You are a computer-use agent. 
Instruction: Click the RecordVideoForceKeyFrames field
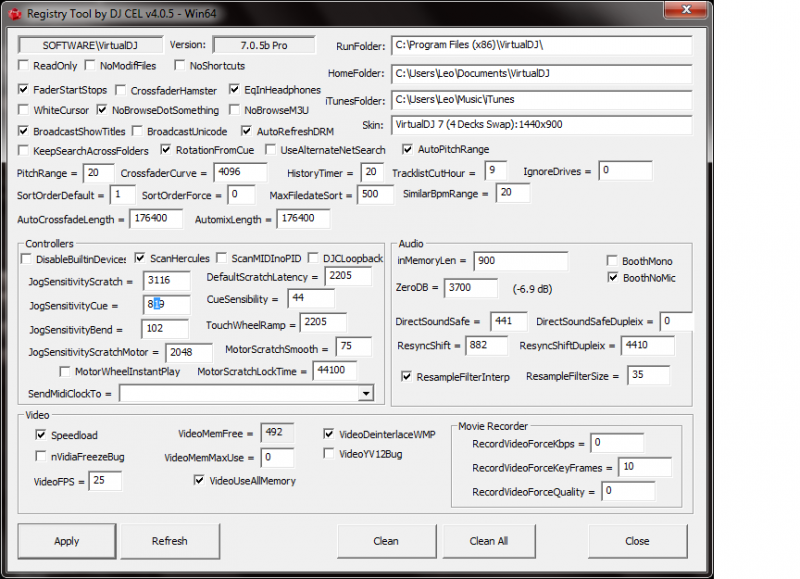tap(645, 467)
